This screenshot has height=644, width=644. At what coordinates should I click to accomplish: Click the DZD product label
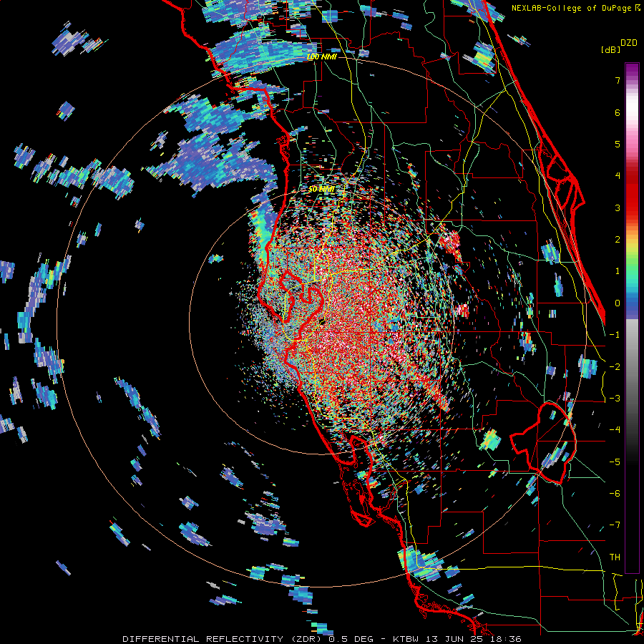pos(629,43)
